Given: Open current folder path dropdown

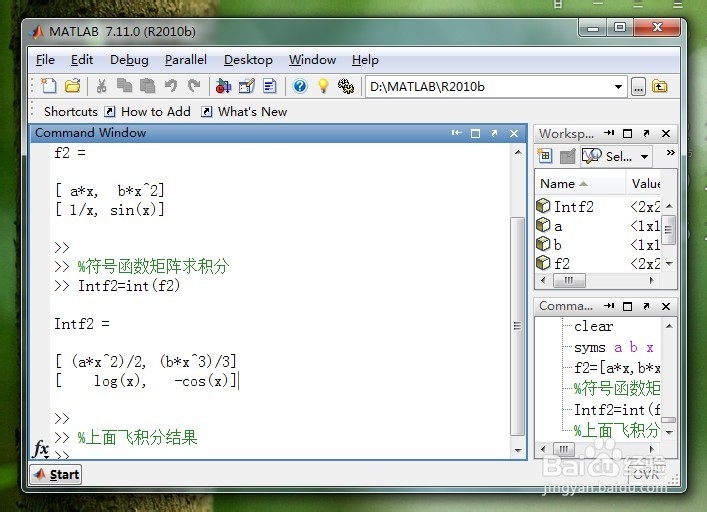Looking at the screenshot, I should tap(618, 87).
